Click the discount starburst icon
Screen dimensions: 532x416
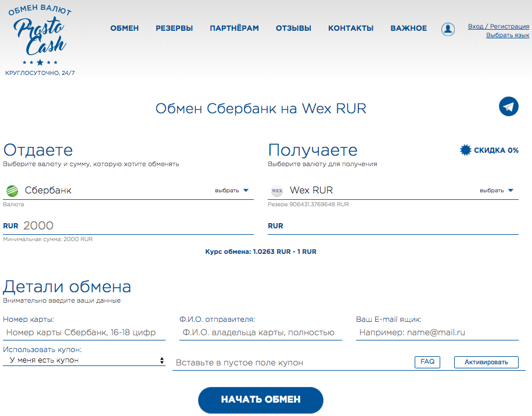pos(466,150)
